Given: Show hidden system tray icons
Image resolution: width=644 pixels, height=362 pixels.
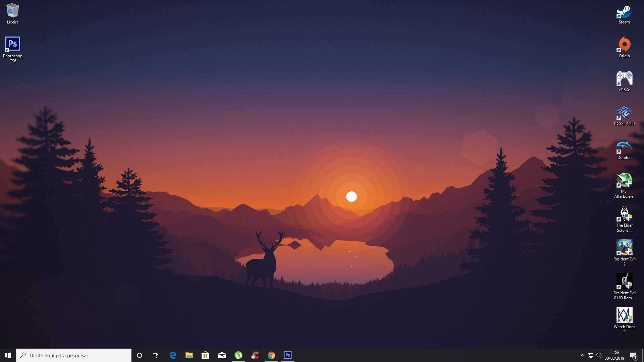Looking at the screenshot, I should [x=583, y=355].
